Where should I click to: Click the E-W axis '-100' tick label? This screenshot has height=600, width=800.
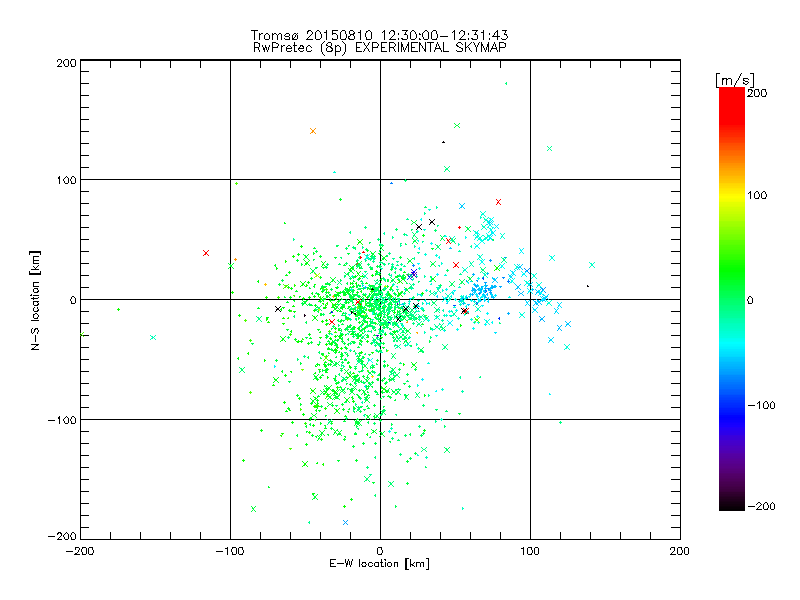[230, 552]
